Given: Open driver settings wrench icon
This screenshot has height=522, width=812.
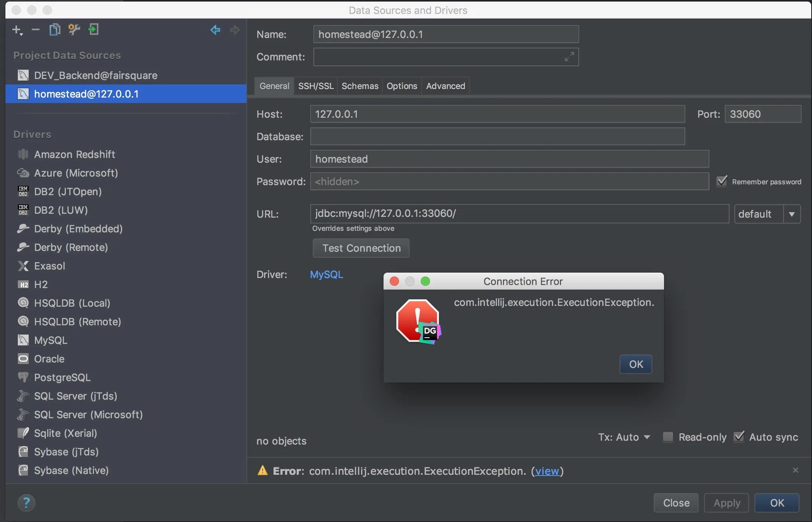Looking at the screenshot, I should coord(74,29).
